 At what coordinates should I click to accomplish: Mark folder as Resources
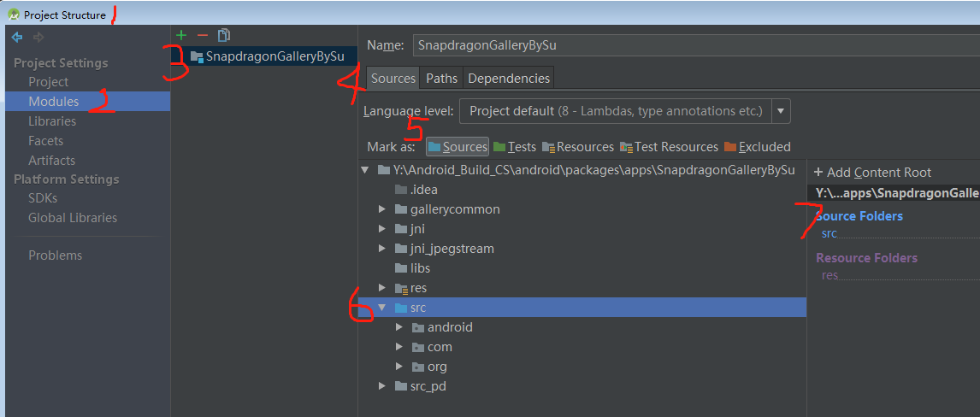pos(578,147)
